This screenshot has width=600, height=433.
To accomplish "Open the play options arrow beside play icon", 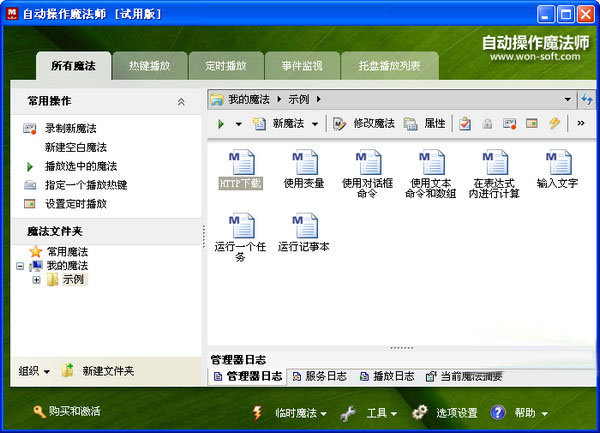I will coord(238,124).
